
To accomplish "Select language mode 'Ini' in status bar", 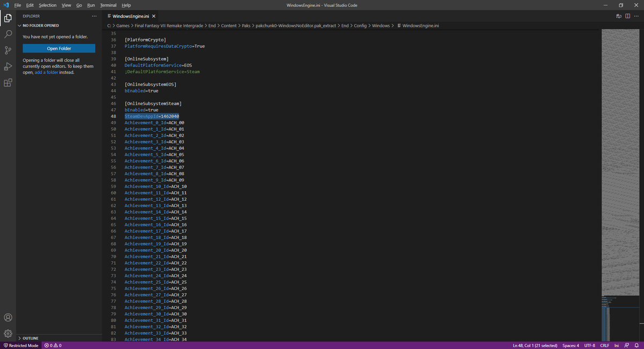I will click(x=617, y=345).
